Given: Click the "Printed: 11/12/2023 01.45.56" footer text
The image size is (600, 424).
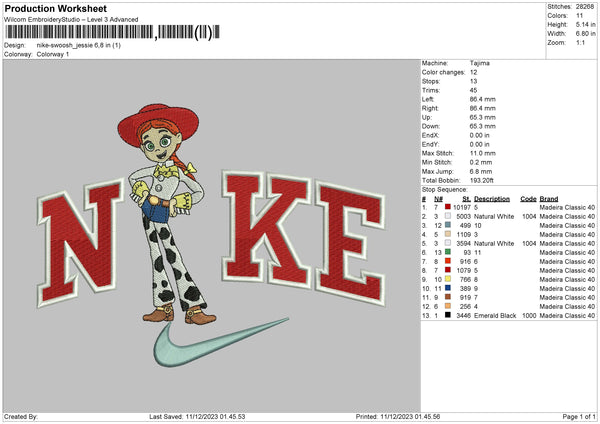Looking at the screenshot, I should coord(398,417).
